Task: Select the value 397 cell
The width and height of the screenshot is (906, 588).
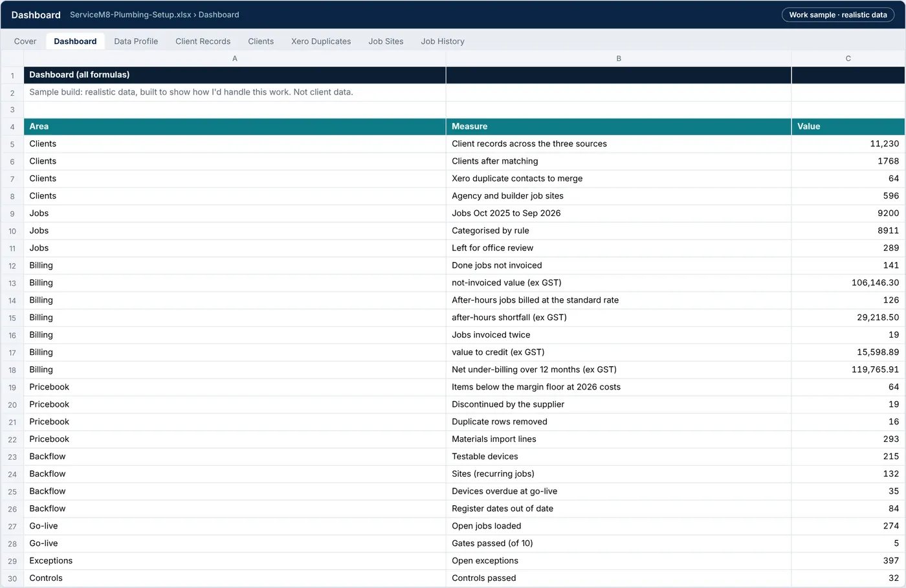Action: tap(848, 561)
